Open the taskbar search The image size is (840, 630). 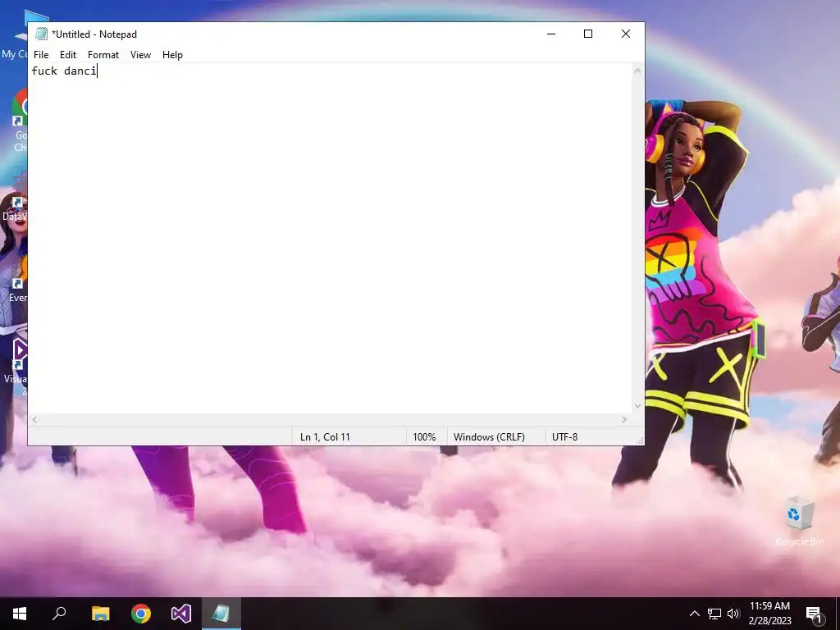click(x=59, y=614)
